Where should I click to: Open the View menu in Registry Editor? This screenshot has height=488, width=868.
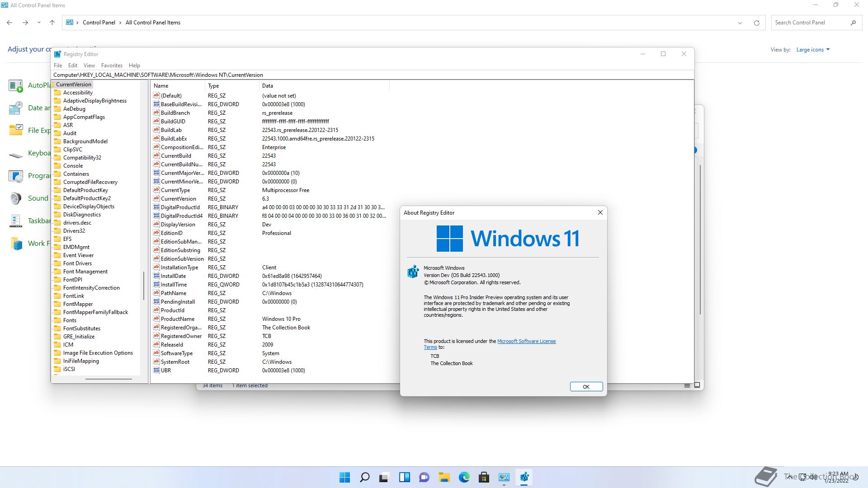[89, 66]
